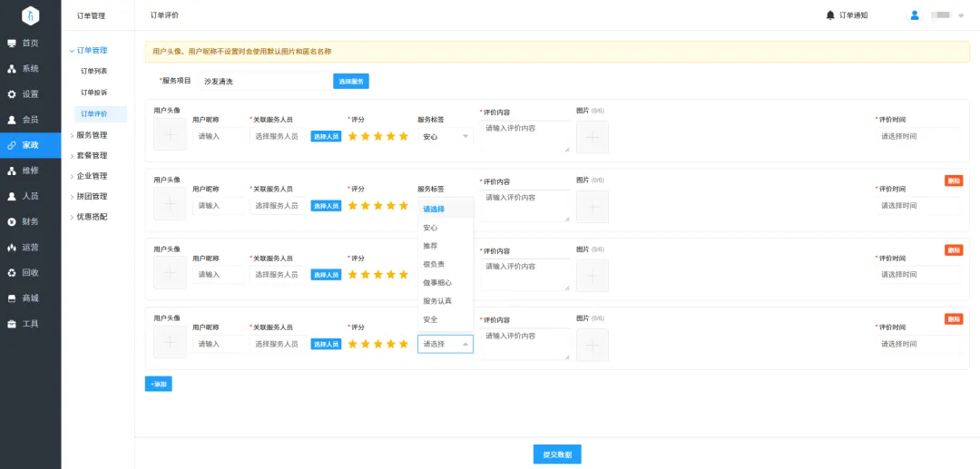Choose 做事细心 from the dropdown list
980x469 pixels.
click(446, 283)
